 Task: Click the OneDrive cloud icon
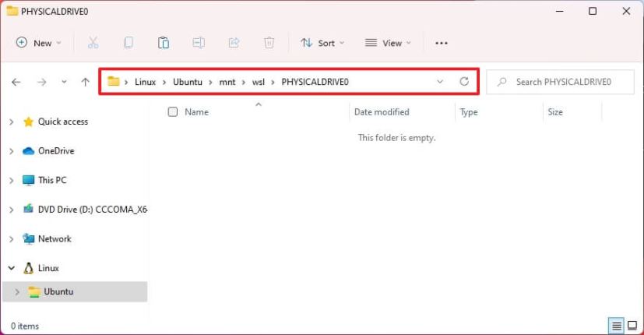tap(28, 151)
